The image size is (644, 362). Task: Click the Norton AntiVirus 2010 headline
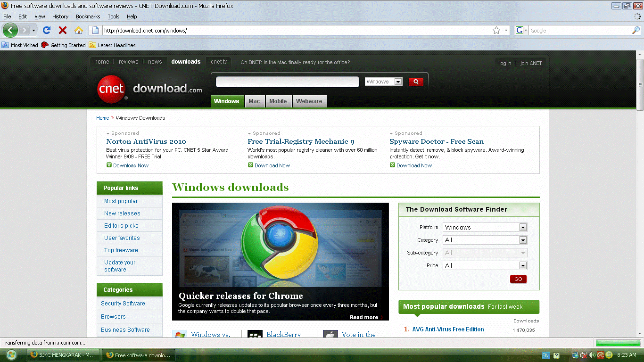click(x=146, y=141)
